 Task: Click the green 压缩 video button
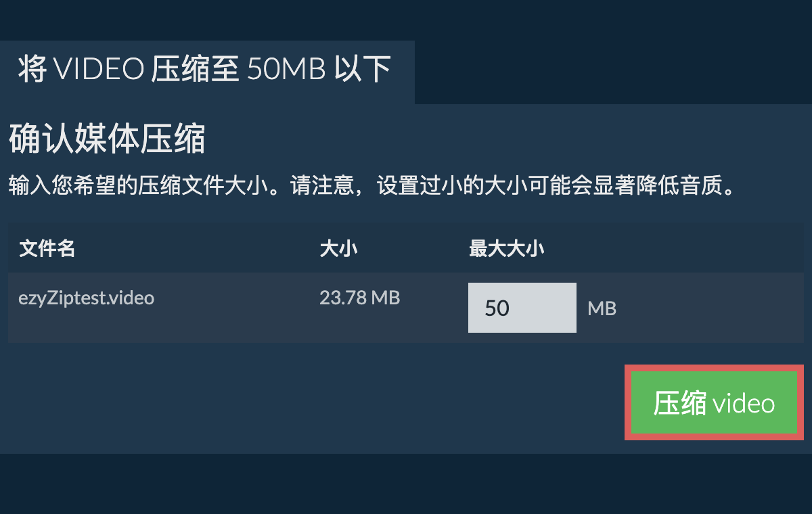[x=714, y=403]
